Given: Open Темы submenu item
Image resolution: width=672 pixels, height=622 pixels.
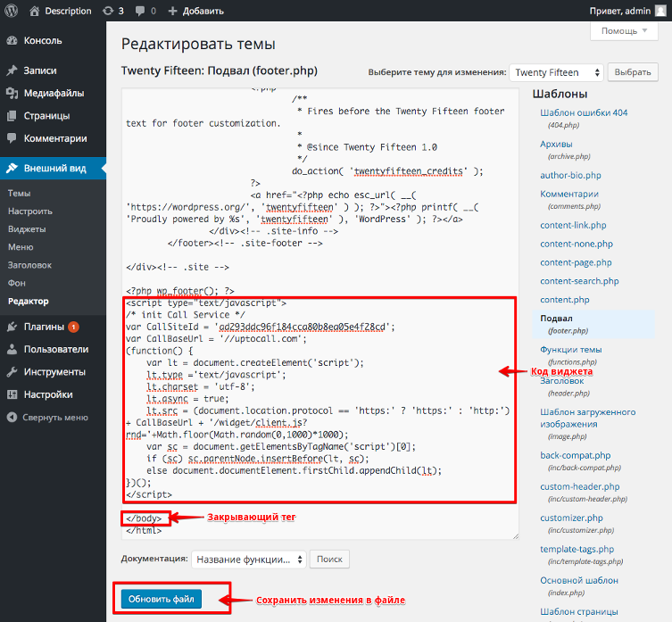Looking at the screenshot, I should tap(20, 194).
